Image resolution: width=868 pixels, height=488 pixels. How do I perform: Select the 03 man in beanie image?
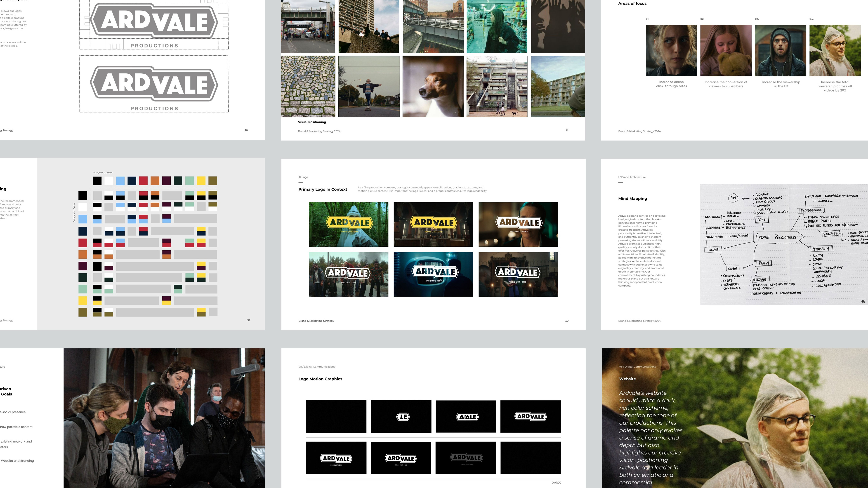[x=780, y=51]
